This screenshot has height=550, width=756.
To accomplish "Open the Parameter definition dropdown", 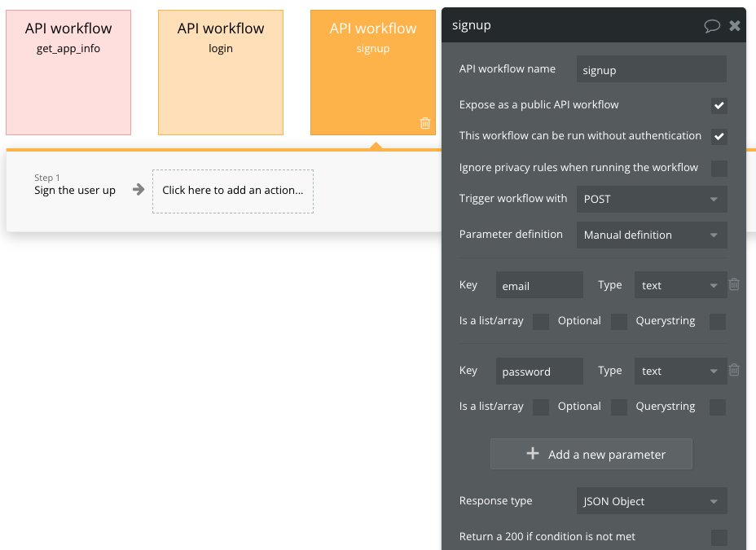I will 651,235.
